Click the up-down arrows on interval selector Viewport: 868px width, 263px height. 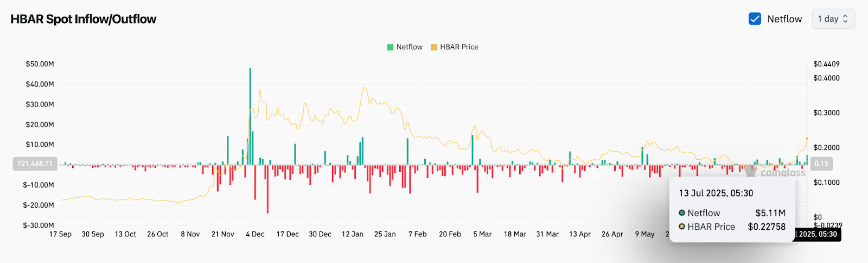845,19
